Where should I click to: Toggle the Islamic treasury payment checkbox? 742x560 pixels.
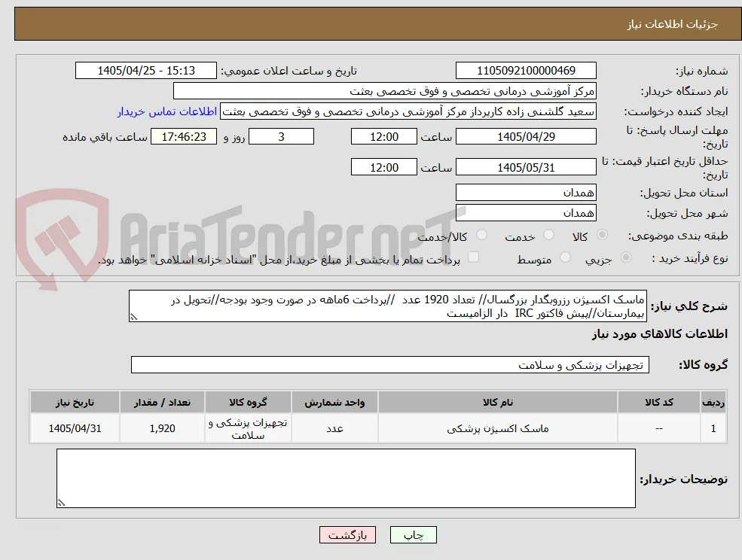(473, 257)
